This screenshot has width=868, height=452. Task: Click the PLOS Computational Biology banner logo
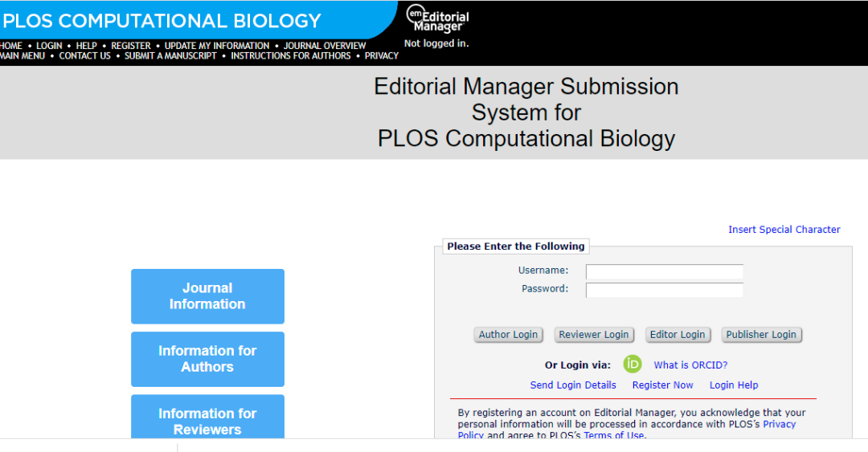pyautogui.click(x=162, y=22)
